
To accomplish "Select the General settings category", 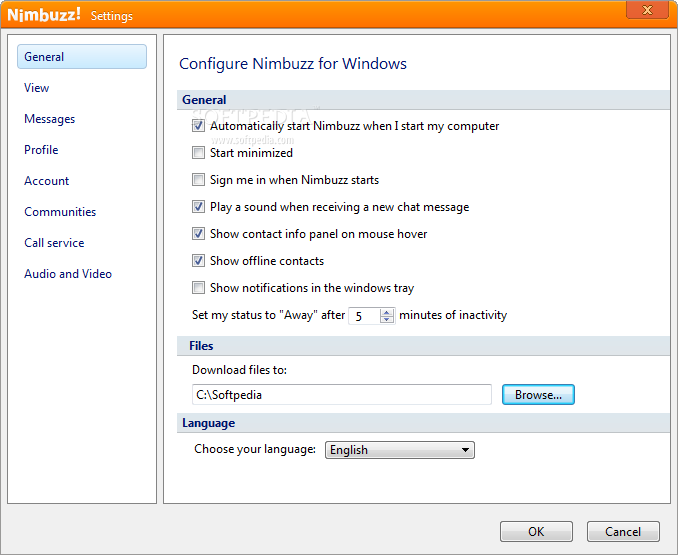I will tap(82, 57).
